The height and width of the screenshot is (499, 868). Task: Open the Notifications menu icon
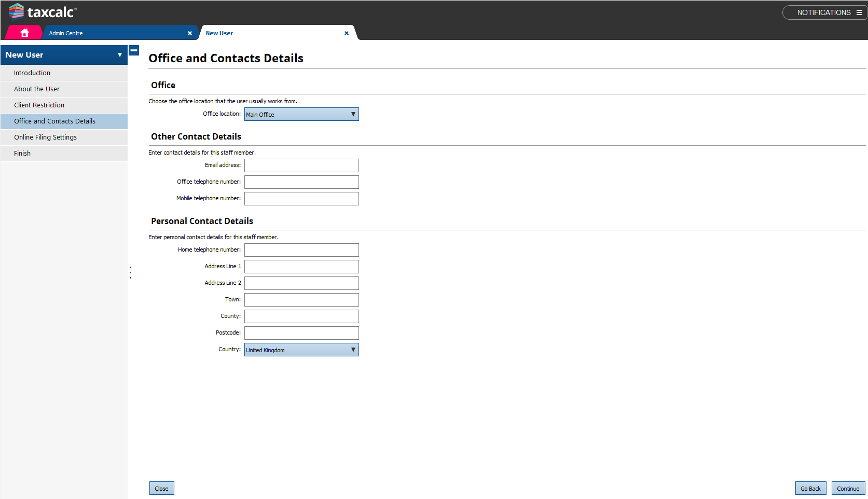coord(859,12)
